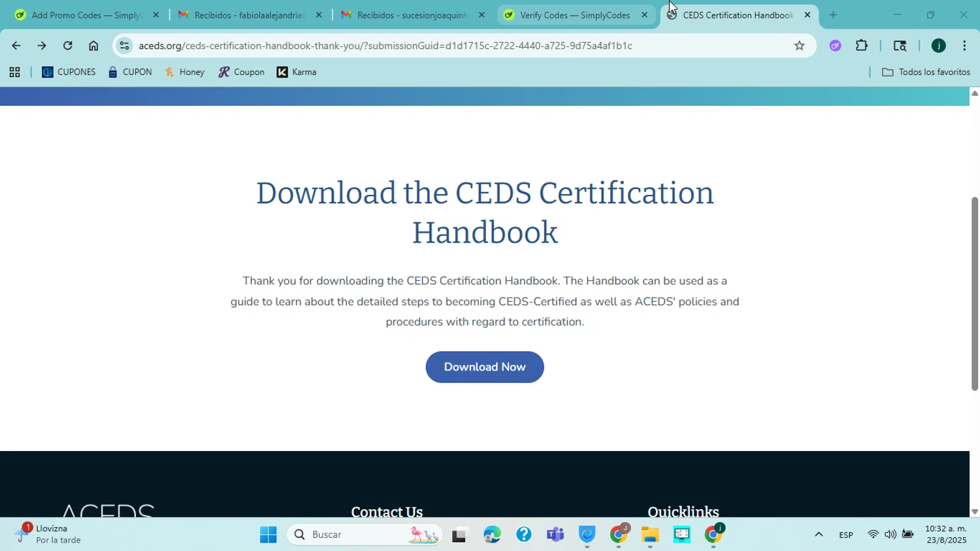Open the Wi-Fi network settings icon
This screenshot has width=980, height=551.
point(874,535)
